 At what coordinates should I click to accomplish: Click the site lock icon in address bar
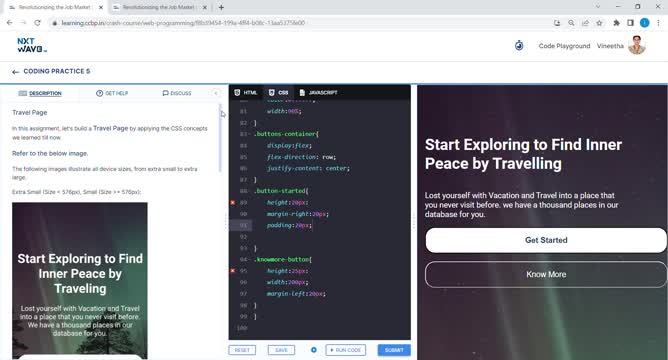click(55, 23)
